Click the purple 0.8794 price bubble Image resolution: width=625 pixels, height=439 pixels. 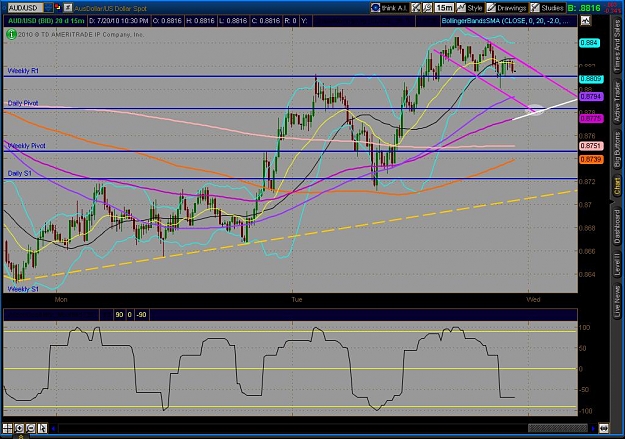pyautogui.click(x=591, y=96)
